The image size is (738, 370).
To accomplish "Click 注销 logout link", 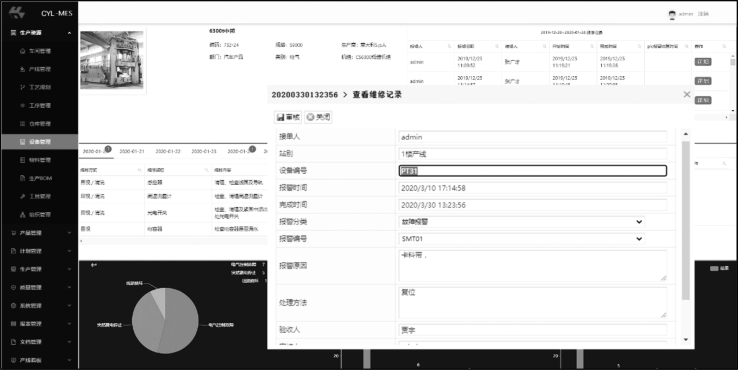I will (703, 14).
